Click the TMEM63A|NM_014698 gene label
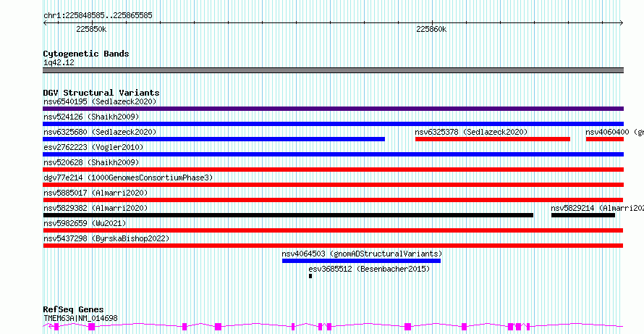 (80, 318)
